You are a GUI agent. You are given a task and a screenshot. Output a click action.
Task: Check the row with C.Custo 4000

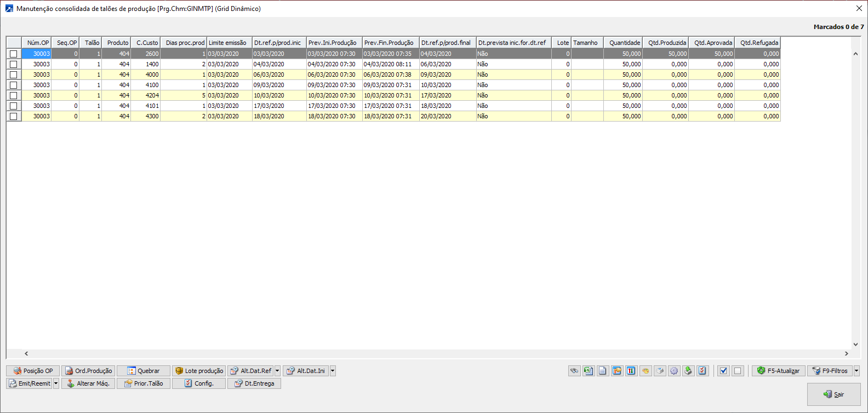(14, 74)
